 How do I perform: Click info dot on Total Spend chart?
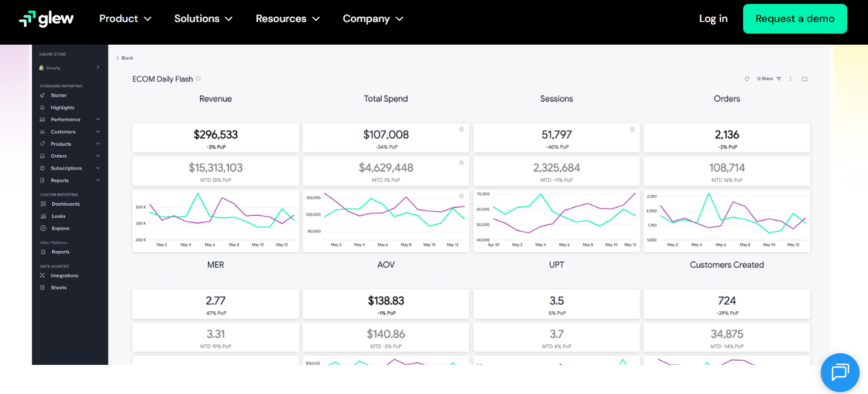pyautogui.click(x=462, y=196)
